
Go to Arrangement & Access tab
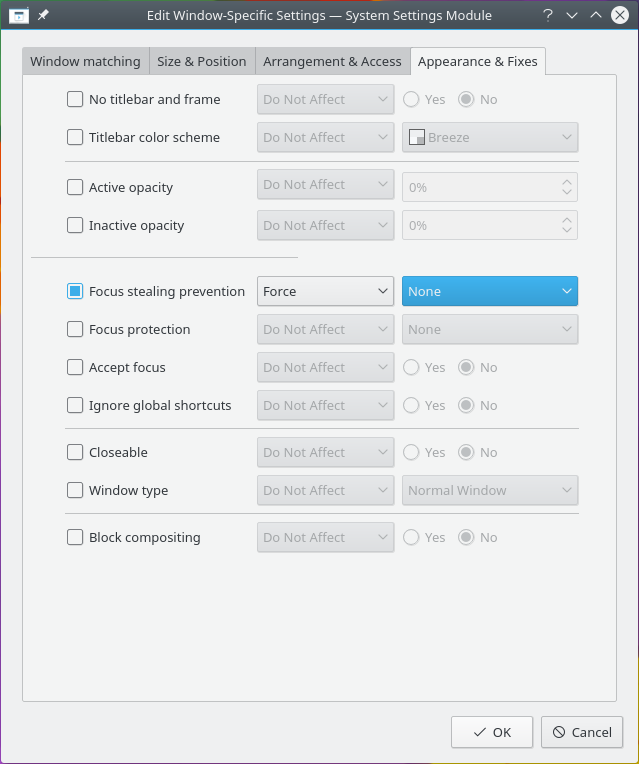pyautogui.click(x=332, y=61)
